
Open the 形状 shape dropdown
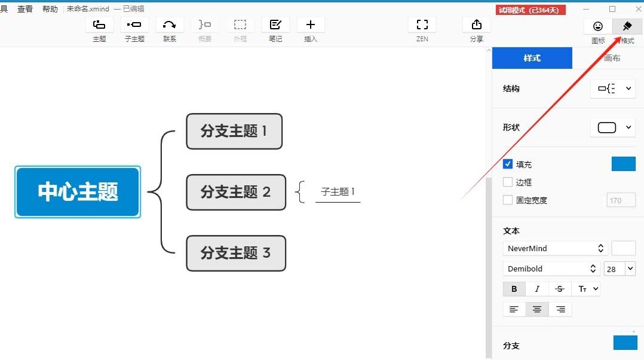(613, 127)
